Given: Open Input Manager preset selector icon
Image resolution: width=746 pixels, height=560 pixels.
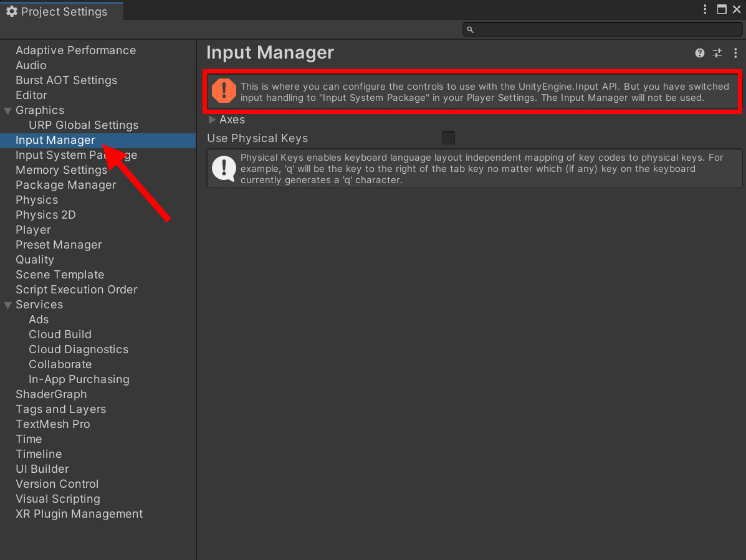Looking at the screenshot, I should pyautogui.click(x=717, y=53).
